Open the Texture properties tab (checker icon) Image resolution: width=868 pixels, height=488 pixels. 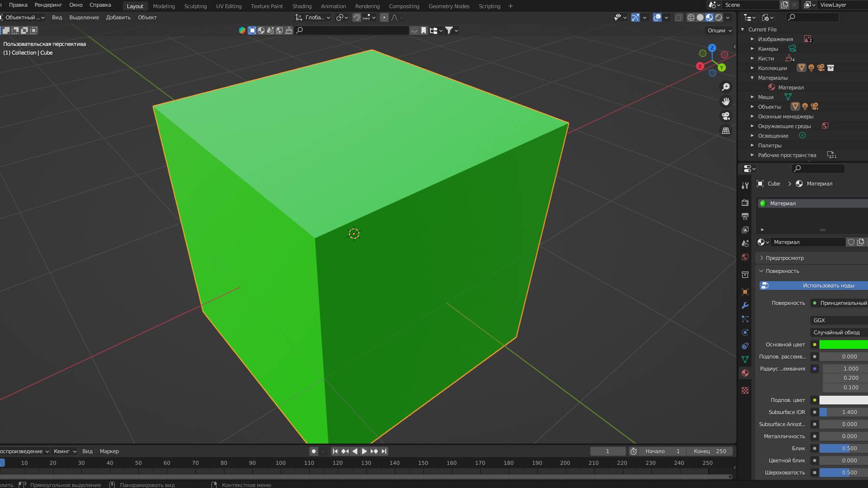(745, 390)
